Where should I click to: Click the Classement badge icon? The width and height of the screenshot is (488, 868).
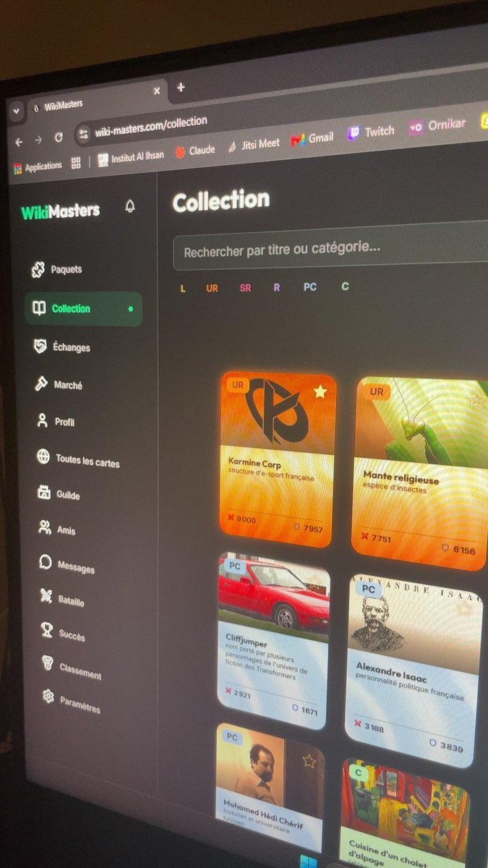click(x=48, y=664)
